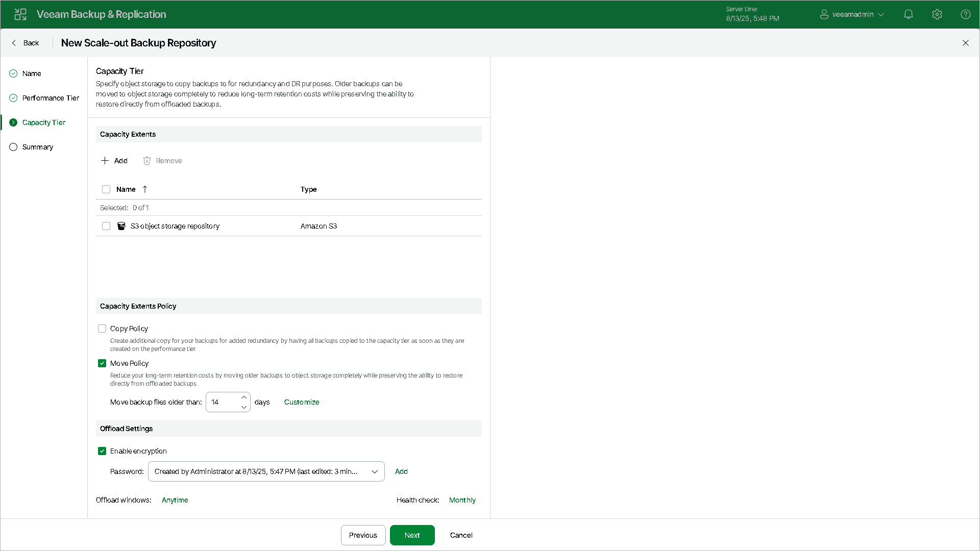This screenshot has width=980, height=551.
Task: Select the Capacity Tier step
Action: point(44,122)
